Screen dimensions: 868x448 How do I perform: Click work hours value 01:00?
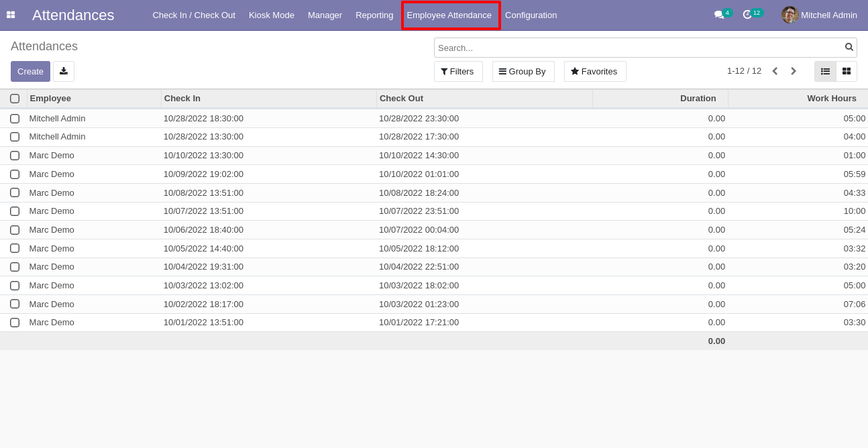pyautogui.click(x=855, y=156)
